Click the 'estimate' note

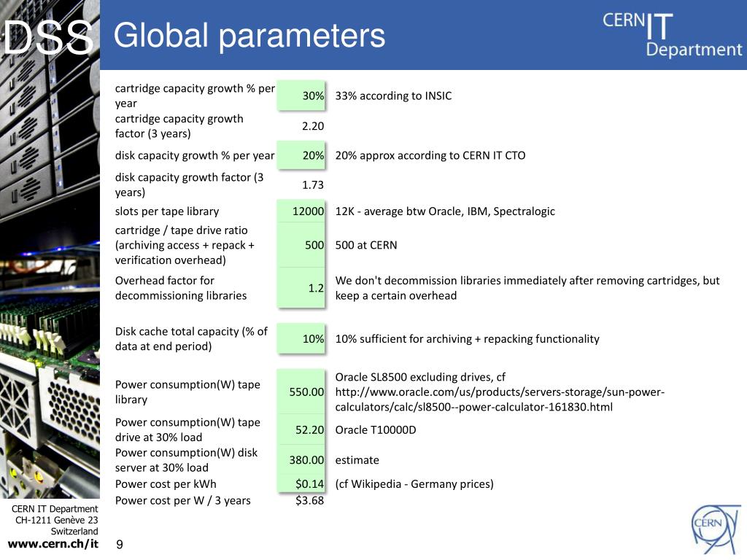[x=357, y=460]
